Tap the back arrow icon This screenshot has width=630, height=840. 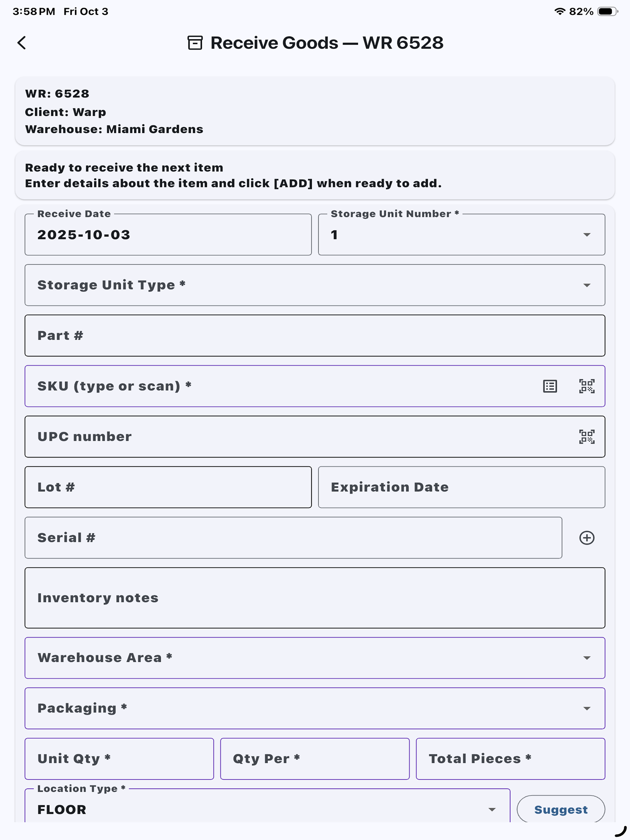click(x=22, y=43)
